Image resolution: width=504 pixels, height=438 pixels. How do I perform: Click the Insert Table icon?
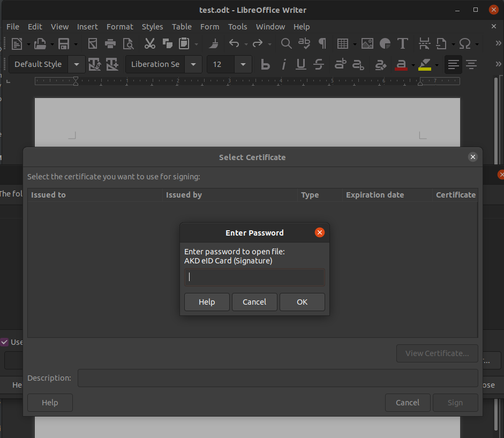pos(343,44)
